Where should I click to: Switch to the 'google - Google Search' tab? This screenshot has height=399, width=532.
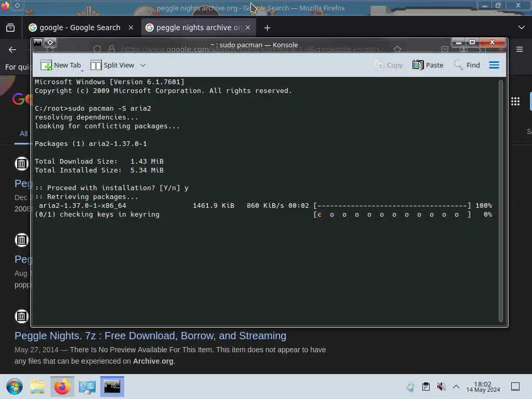tap(75, 28)
